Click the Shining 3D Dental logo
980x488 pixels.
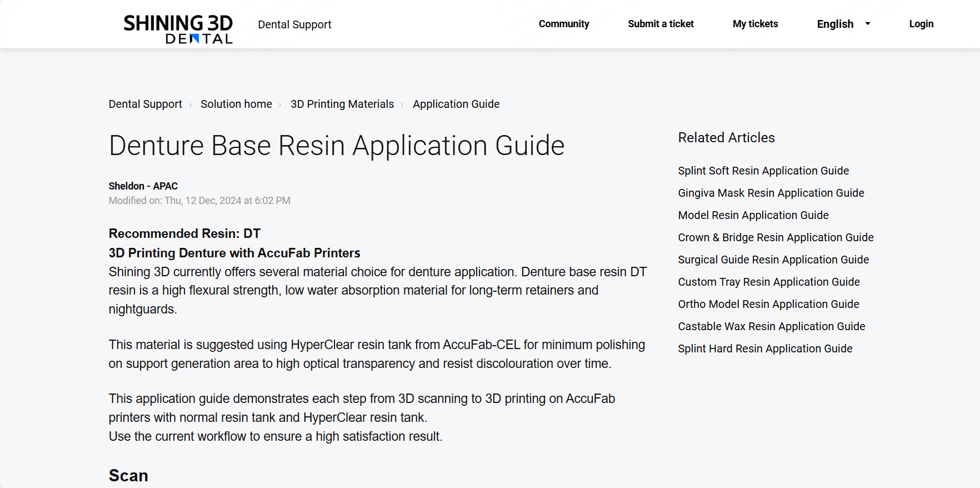point(178,29)
